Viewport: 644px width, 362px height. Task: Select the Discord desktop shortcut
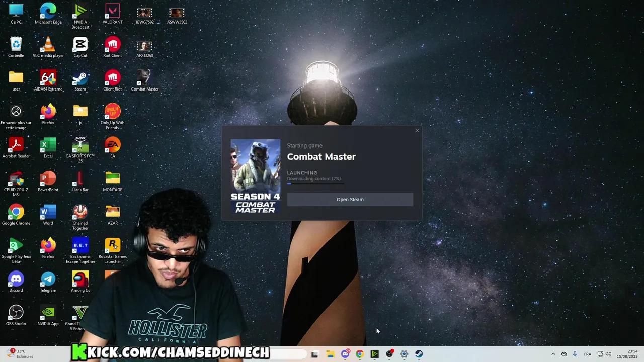click(x=16, y=283)
